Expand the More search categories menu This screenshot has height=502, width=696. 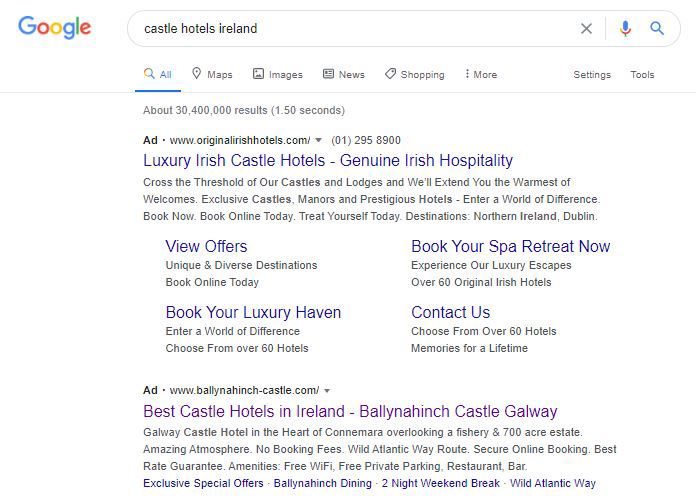coord(481,75)
